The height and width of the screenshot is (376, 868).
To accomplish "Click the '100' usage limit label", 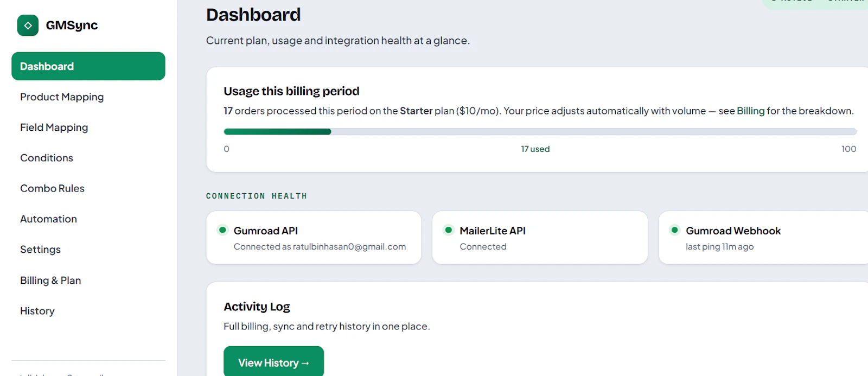I will click(x=848, y=149).
